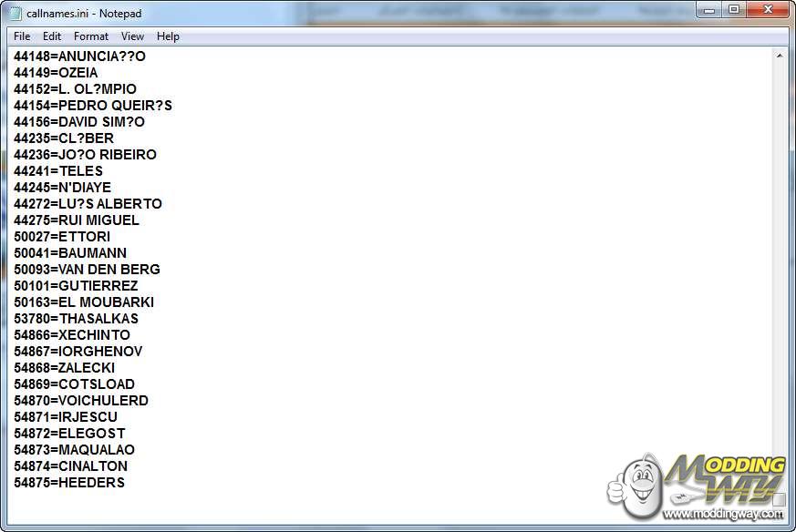This screenshot has width=796, height=532.
Task: Place cursor on the 44148=ANUNCIA??O line
Action: tap(79, 56)
